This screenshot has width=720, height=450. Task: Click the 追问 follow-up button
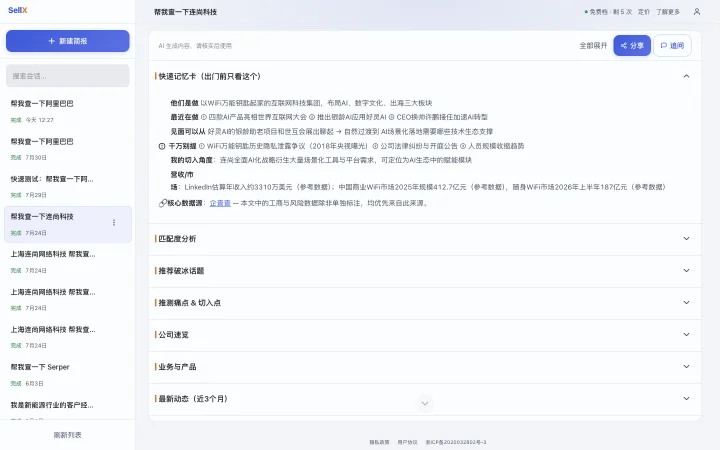tap(672, 45)
